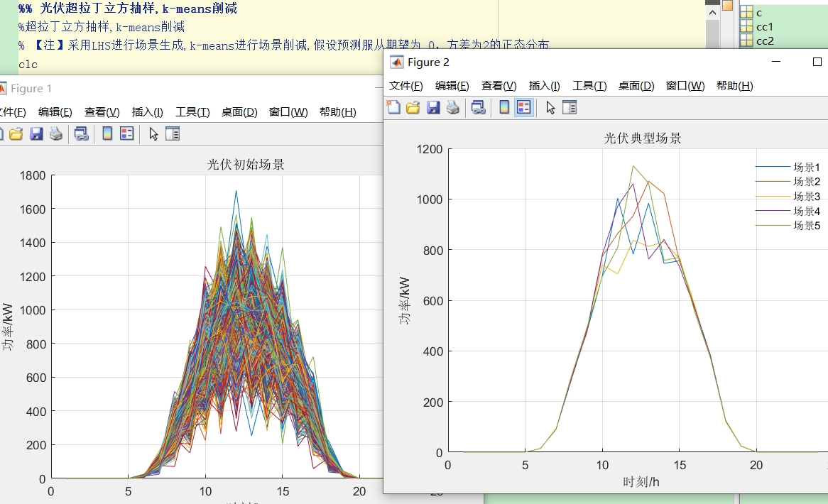
Task: Click legend entry 场景4
Action: click(x=807, y=211)
